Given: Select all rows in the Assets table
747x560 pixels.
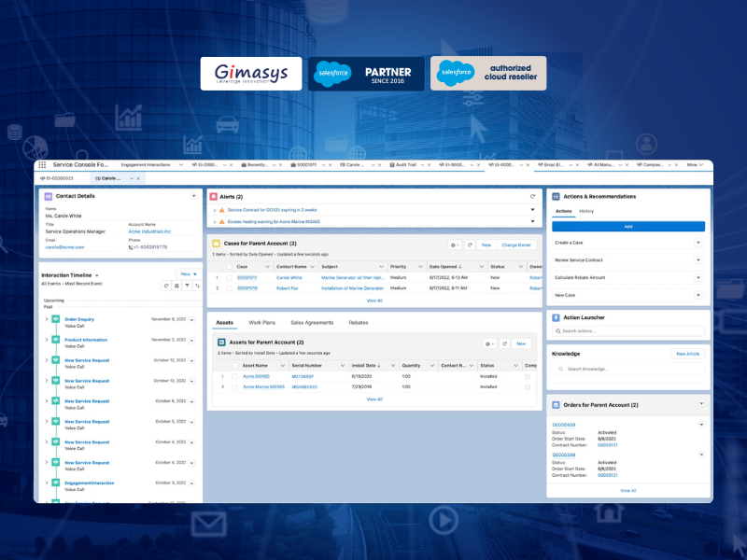Looking at the screenshot, I should tap(234, 366).
